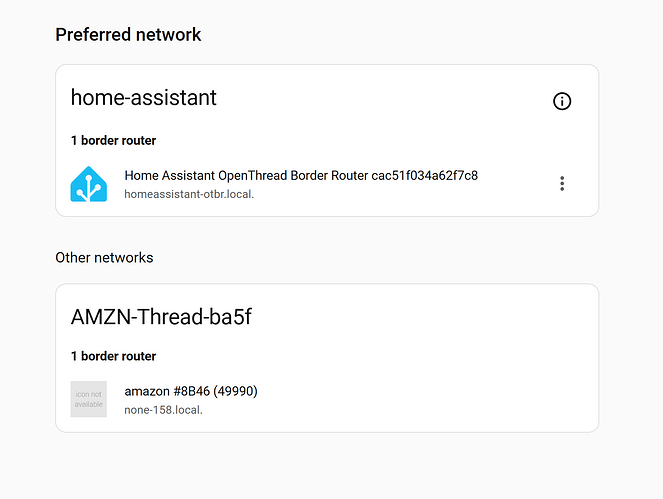Click "1 border router" under home-assistant
This screenshot has height=499, width=663.
[x=113, y=140]
